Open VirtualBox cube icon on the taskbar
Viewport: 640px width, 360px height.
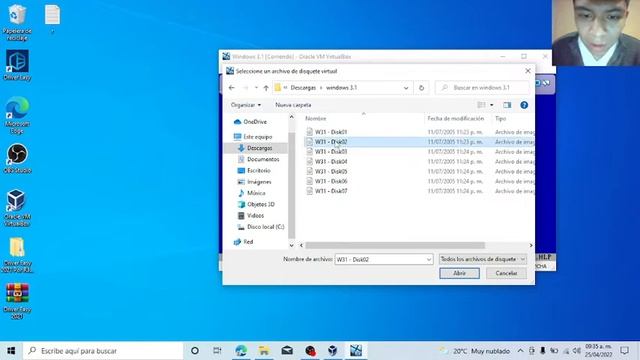333,351
